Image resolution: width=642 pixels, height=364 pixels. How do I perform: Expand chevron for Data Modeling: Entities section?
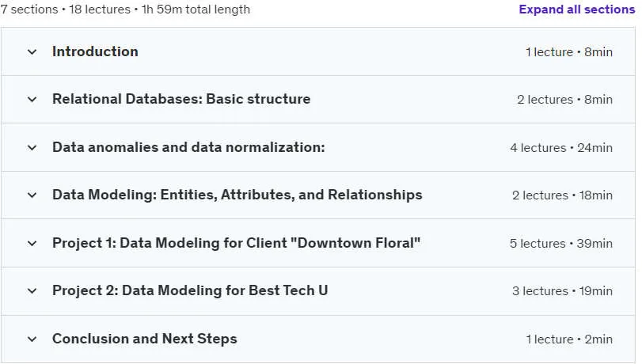tap(32, 195)
